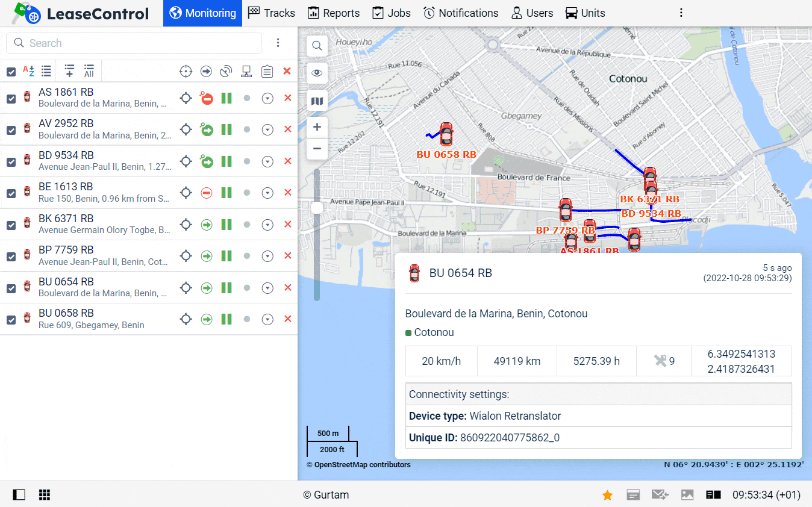Click the list view icon in header
The height and width of the screenshot is (507, 812).
[46, 71]
